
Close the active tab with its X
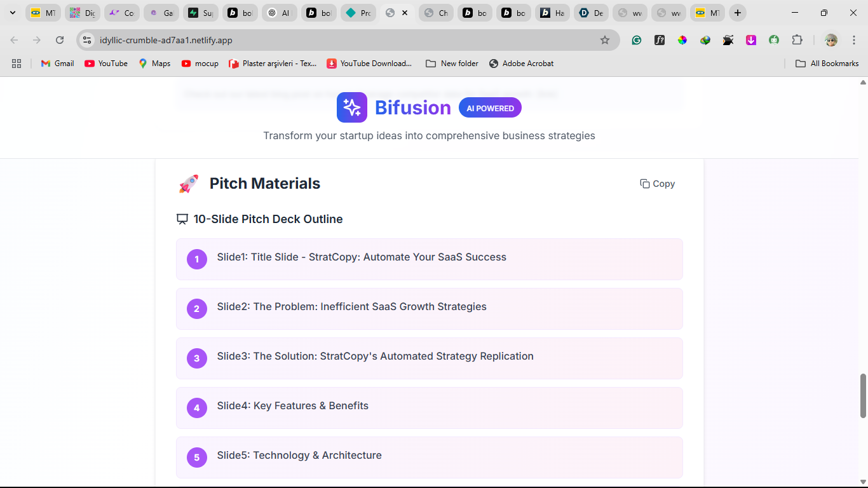coord(405,13)
